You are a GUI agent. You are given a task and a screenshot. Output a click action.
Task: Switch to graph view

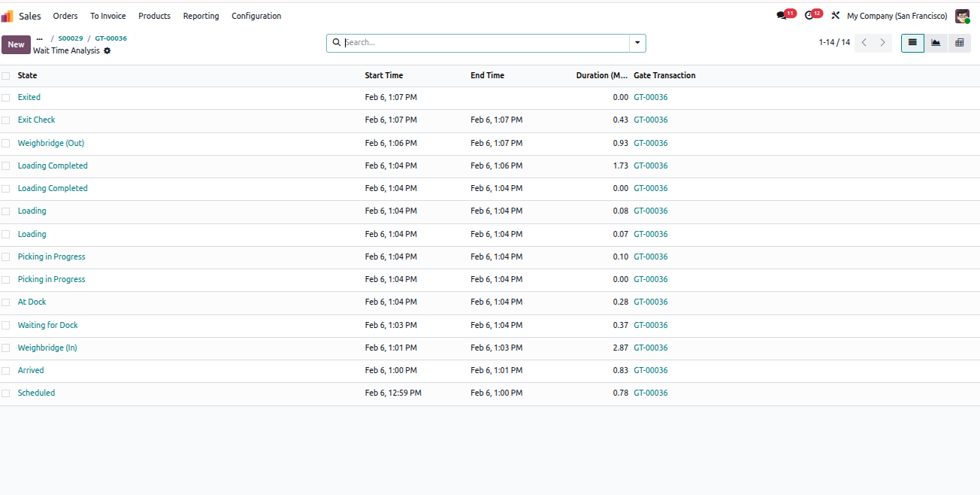pos(936,43)
